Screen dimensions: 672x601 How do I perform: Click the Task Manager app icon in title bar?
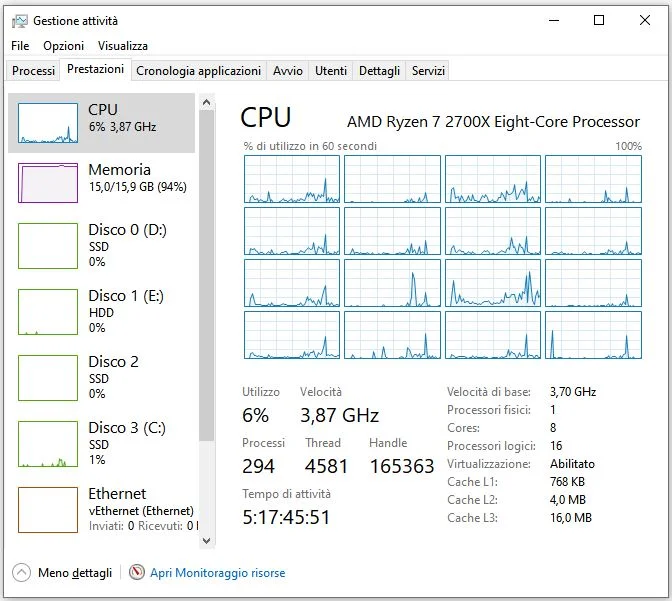tap(20, 21)
